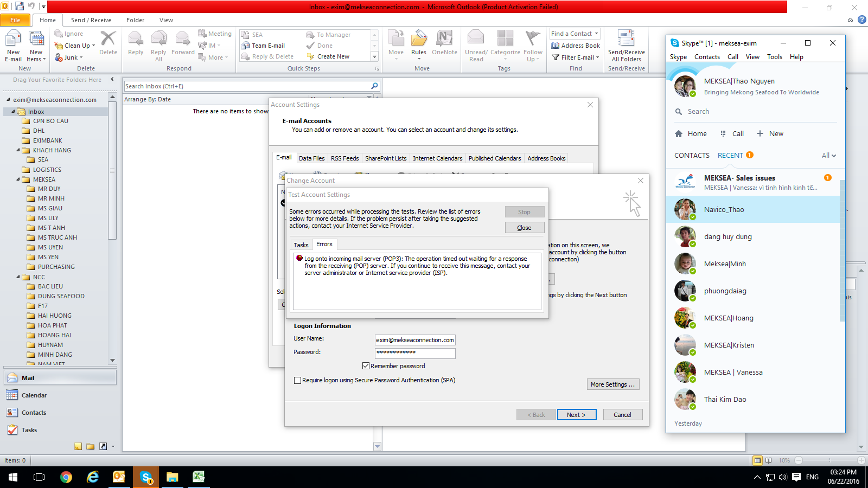This screenshot has height=488, width=868.
Task: Switch to the Tasks tab in test dialog
Action: click(x=301, y=245)
